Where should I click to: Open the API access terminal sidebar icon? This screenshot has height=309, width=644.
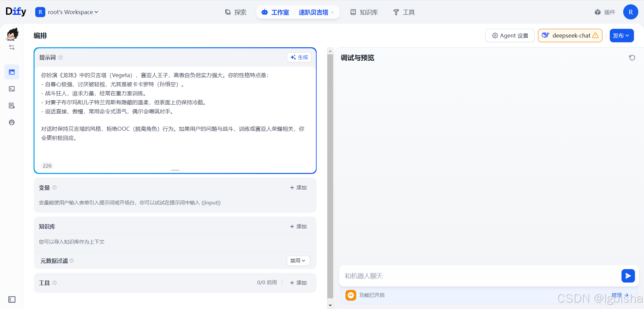[12, 89]
